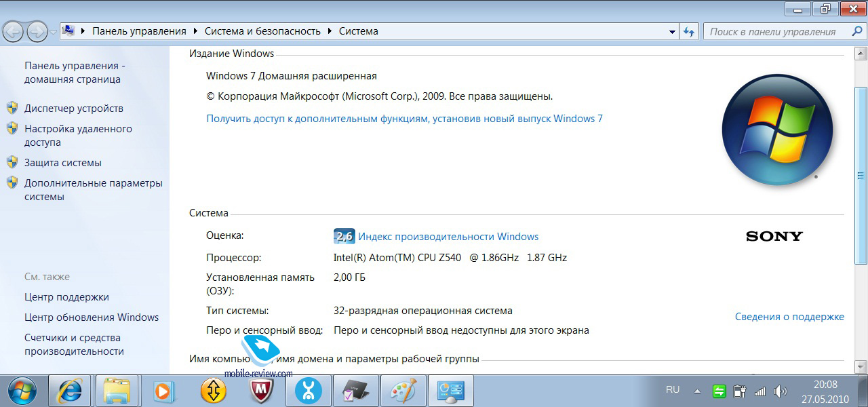Open the recent pages dropdown arrow
Viewport: 868px width, 407px height.
(x=53, y=32)
